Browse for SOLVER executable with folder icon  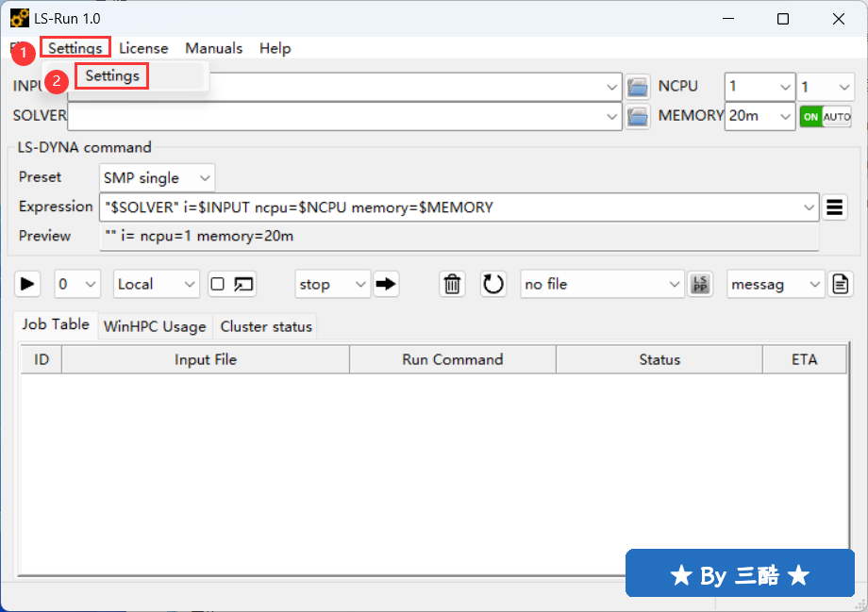click(637, 116)
